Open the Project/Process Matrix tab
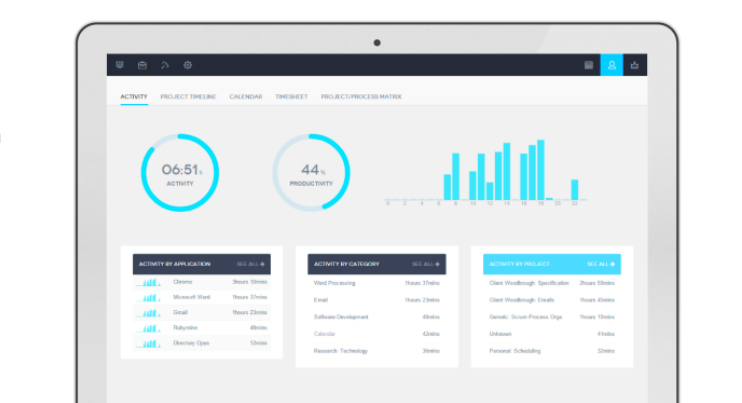The width and height of the screenshot is (742, 403). click(x=361, y=97)
